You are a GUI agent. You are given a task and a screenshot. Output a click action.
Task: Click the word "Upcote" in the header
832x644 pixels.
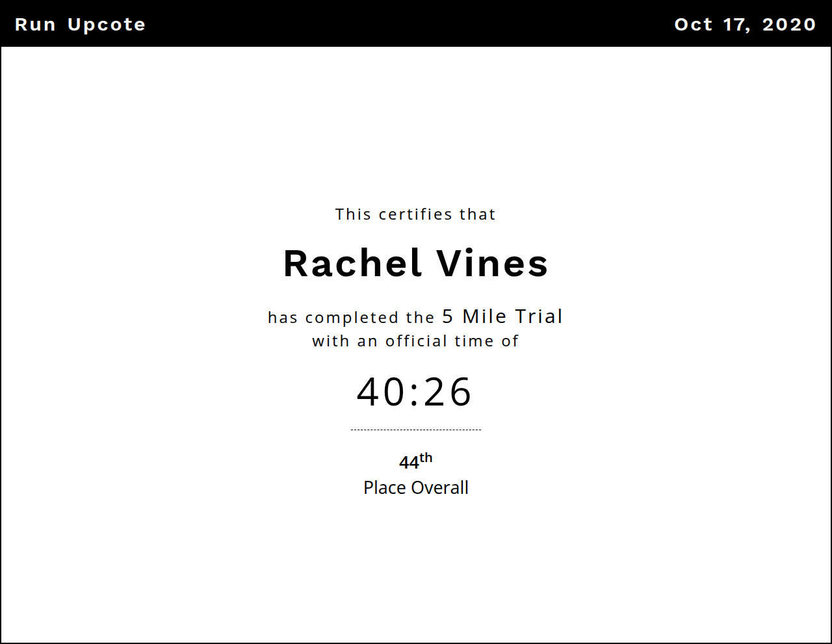click(x=107, y=25)
